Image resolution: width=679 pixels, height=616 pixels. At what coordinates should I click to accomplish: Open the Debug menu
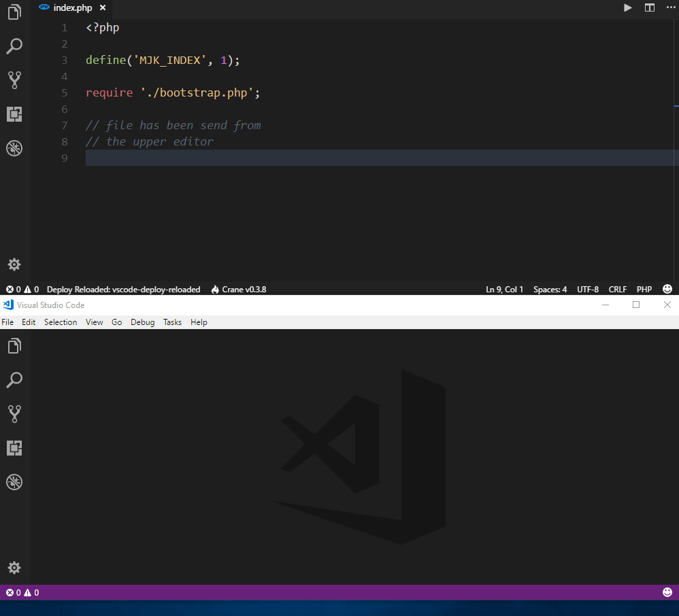142,322
